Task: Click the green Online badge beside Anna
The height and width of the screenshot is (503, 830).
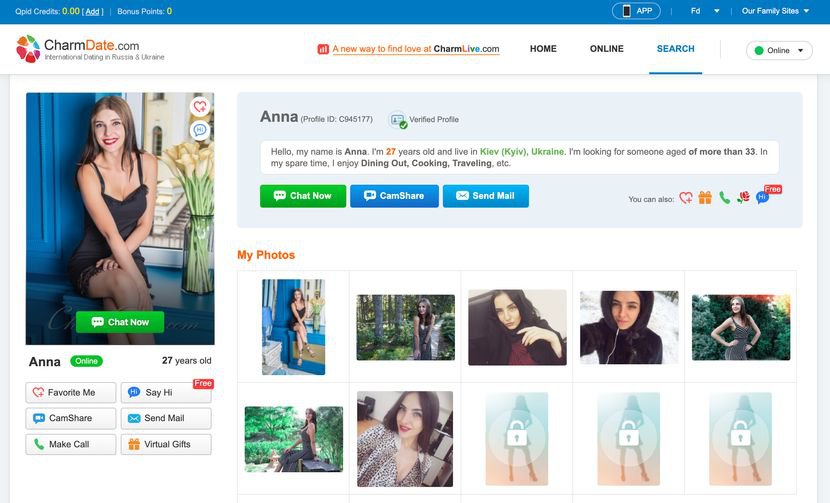Action: [x=86, y=361]
